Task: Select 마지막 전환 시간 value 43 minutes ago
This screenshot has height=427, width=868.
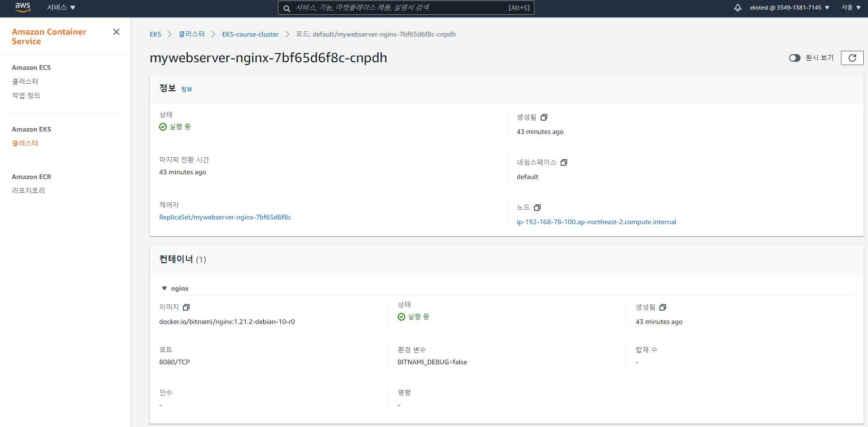Action: [x=182, y=172]
